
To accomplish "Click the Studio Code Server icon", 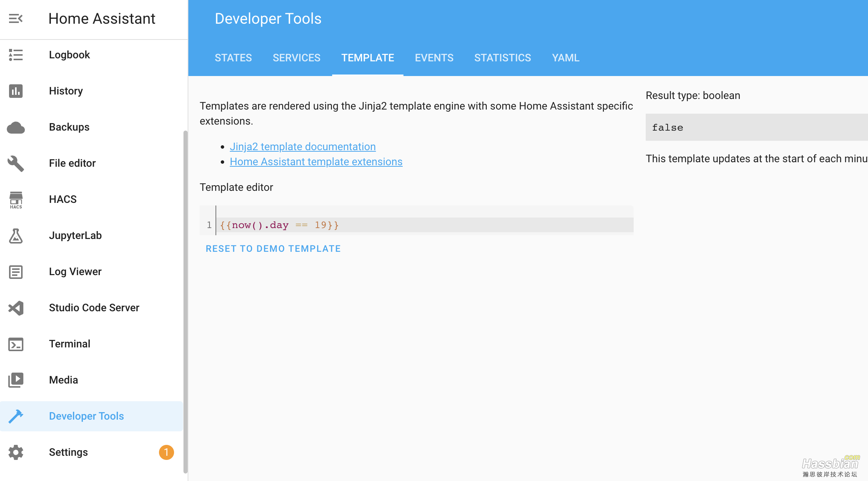I will pos(16,308).
